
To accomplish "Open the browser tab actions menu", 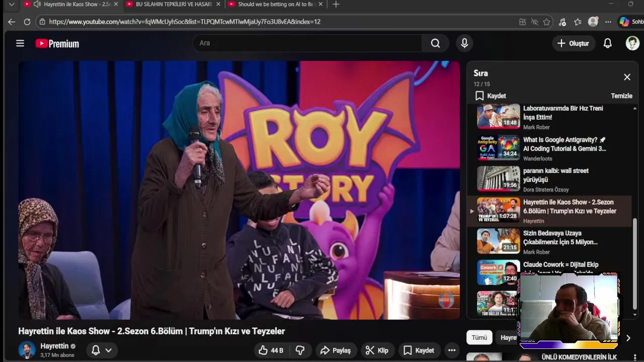I will tap(12, 5).
